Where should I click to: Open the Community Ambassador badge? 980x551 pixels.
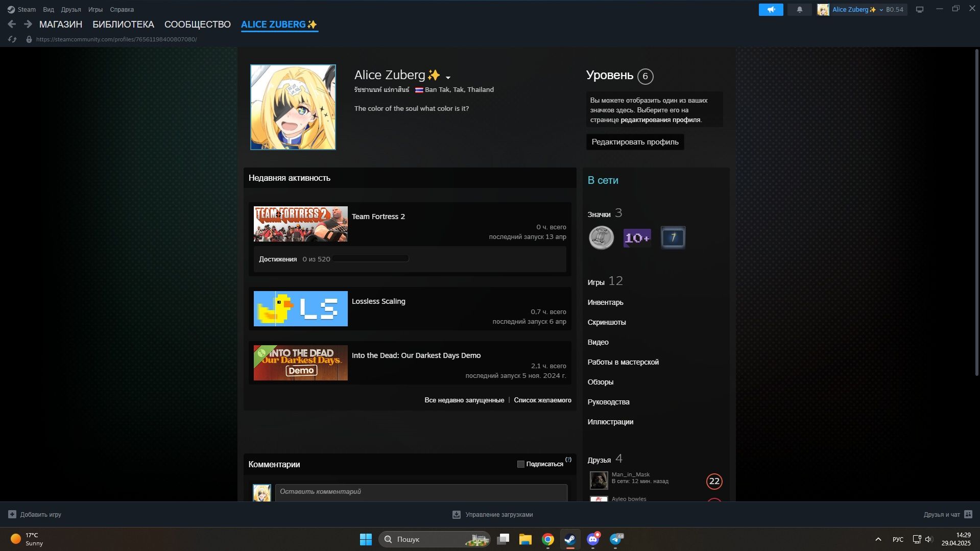[601, 237]
